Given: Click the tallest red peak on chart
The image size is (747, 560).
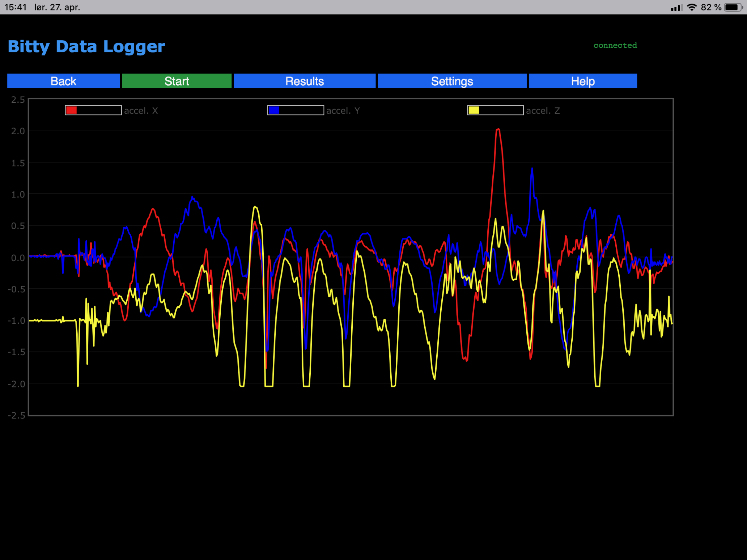Looking at the screenshot, I should 498,129.
